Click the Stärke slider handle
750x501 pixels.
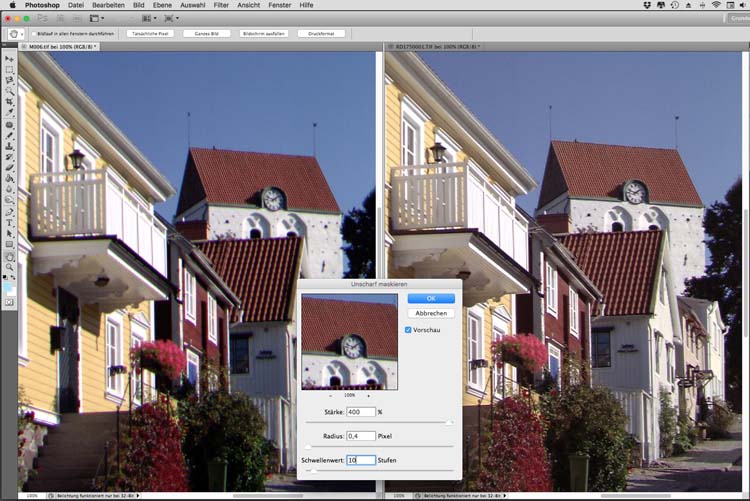pyautogui.click(x=447, y=423)
